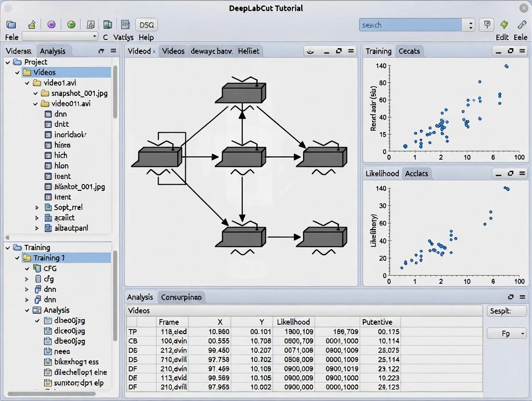Uncheck the video1.avi item
The image size is (532, 401).
click(27, 82)
